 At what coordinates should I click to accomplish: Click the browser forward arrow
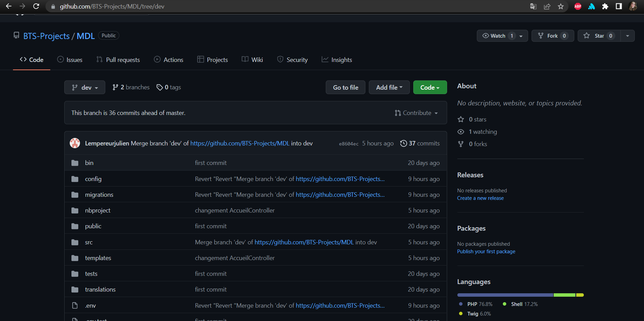[x=23, y=6]
